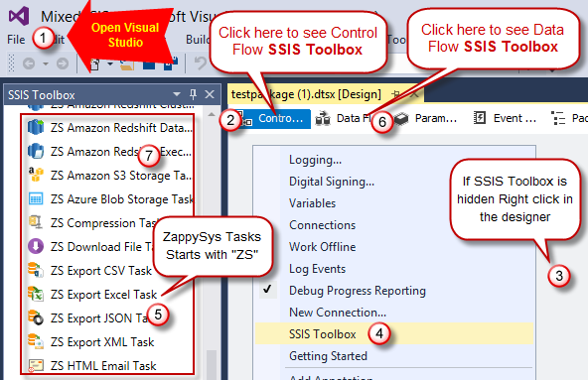Image resolution: width=588 pixels, height=380 pixels.
Task: Open the File menu
Action: [x=16, y=40]
